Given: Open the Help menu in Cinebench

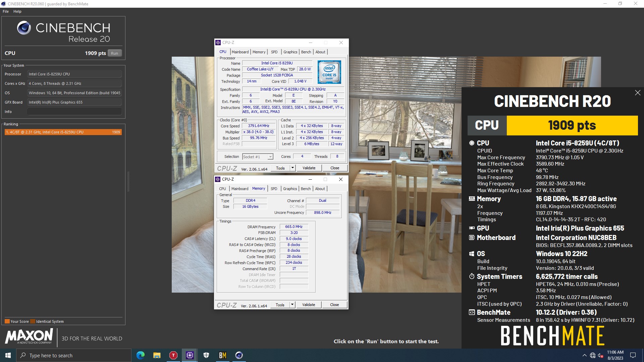Looking at the screenshot, I should tap(17, 11).
